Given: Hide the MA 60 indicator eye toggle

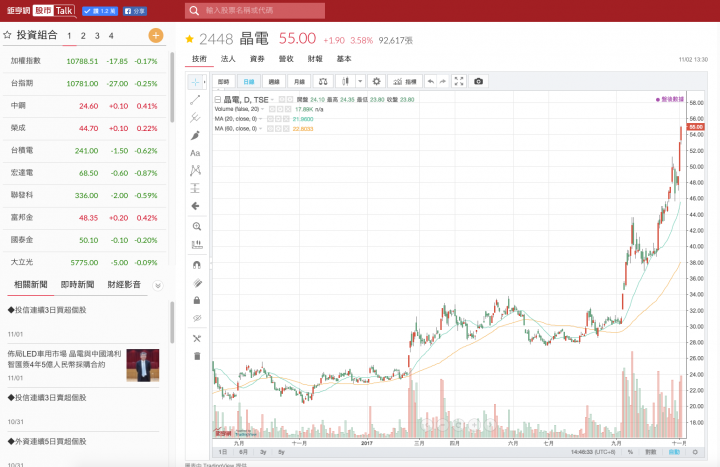Looking at the screenshot, I should [x=270, y=129].
